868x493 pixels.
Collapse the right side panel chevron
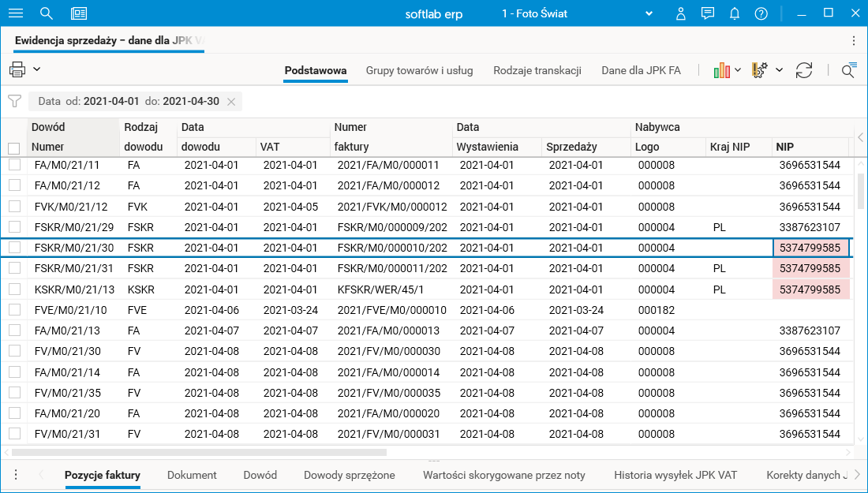coord(860,137)
